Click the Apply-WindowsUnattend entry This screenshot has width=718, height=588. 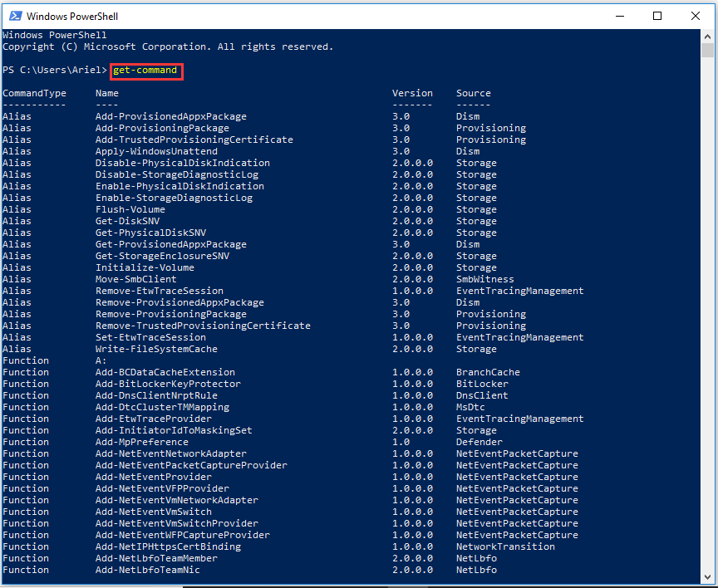pos(156,151)
